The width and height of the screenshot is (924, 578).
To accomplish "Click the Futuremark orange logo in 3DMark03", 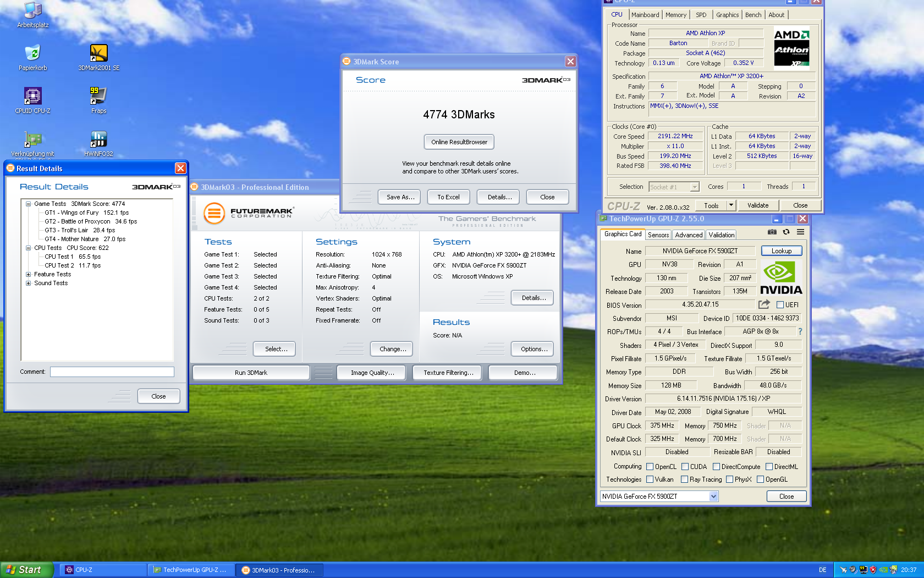I will click(x=215, y=214).
